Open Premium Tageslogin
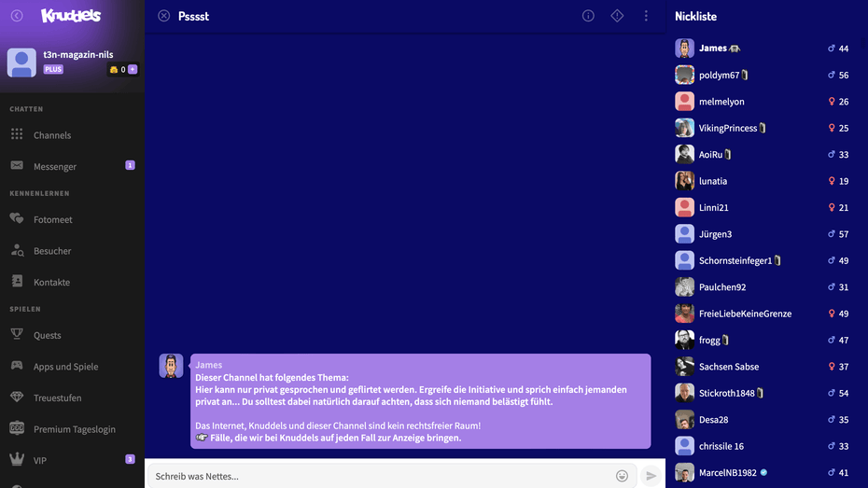The width and height of the screenshot is (868, 488). (x=74, y=429)
